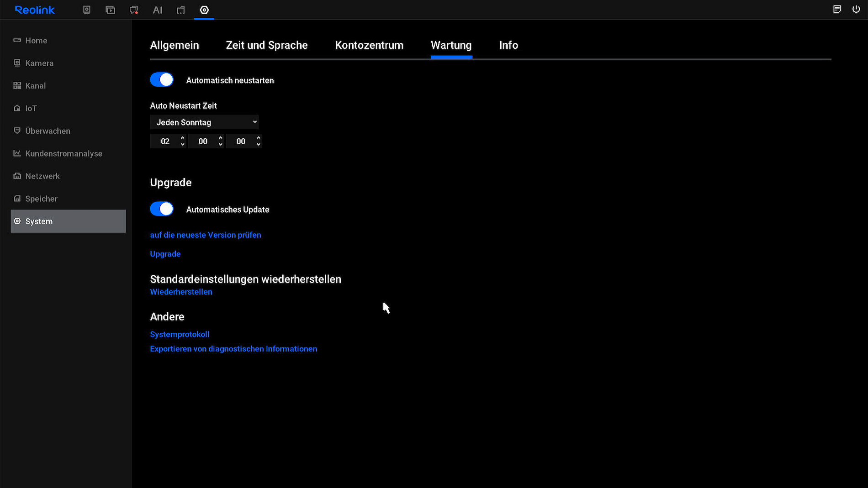868x488 pixels.
Task: Click the Wiederherstellen link
Action: [181, 292]
